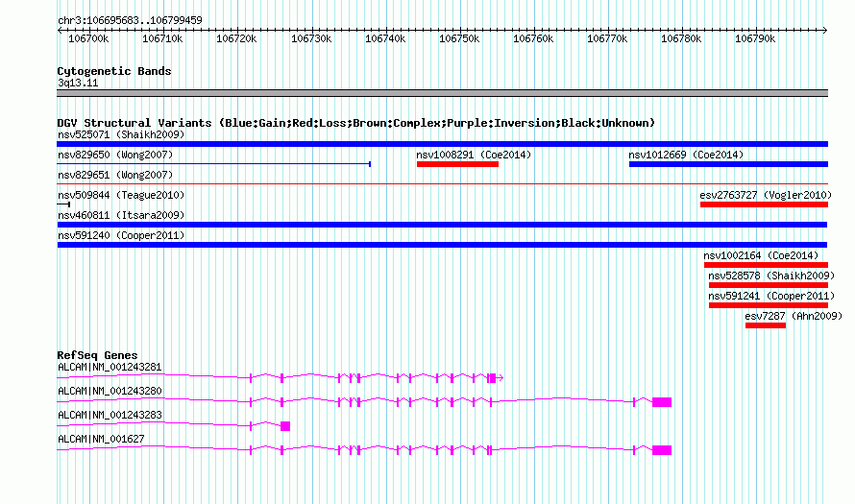This screenshot has width=855, height=504.
Task: Select the thin red nsv829651 variant line
Action: [x=442, y=183]
